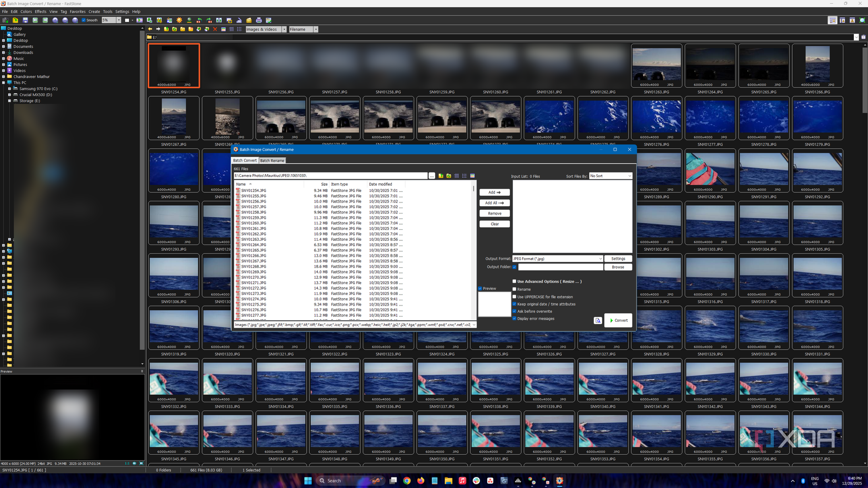The height and width of the screenshot is (488, 868).
Task: Click the up-one-level folder icon in dialog
Action: (441, 176)
